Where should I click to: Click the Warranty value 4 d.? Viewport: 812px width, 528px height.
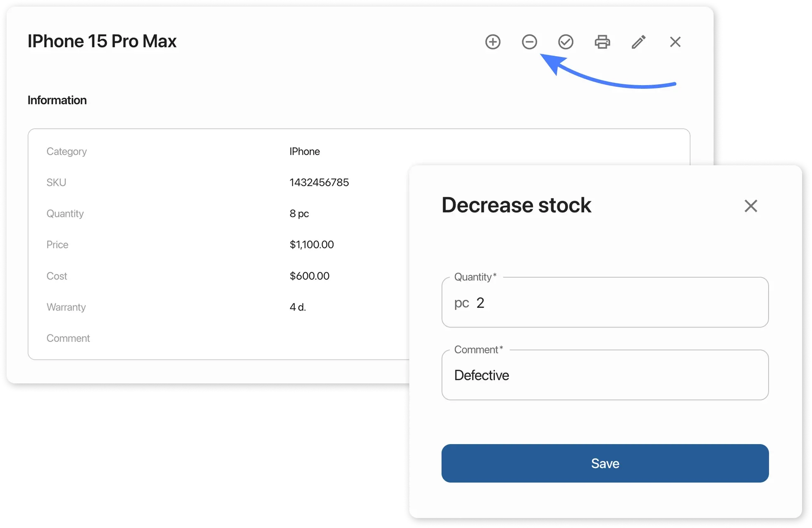(x=297, y=307)
